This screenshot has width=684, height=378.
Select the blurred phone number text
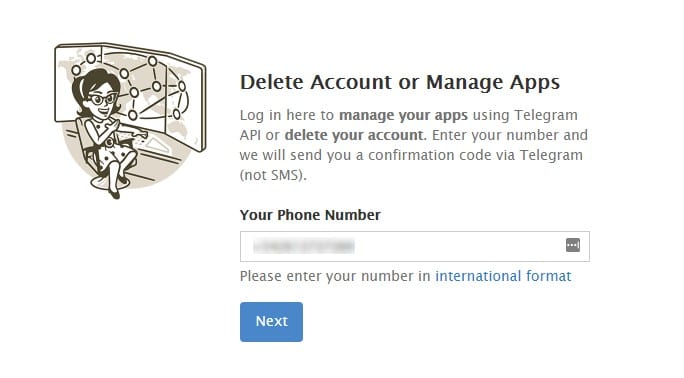(x=304, y=246)
